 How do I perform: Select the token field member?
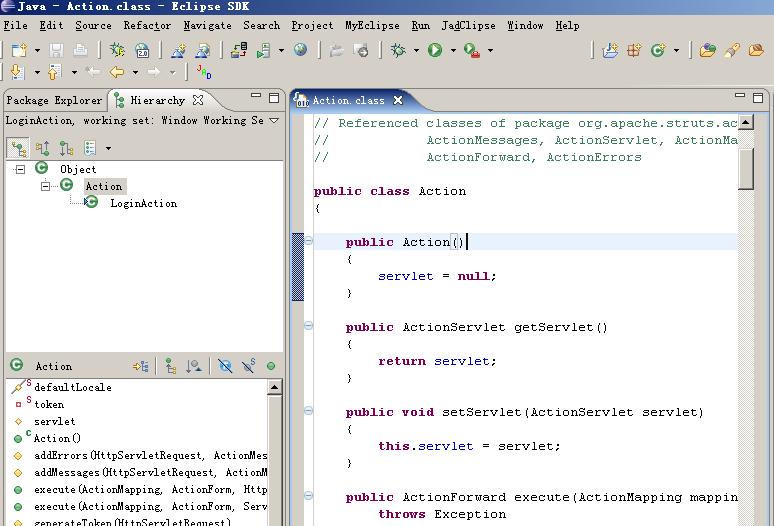pos(49,405)
